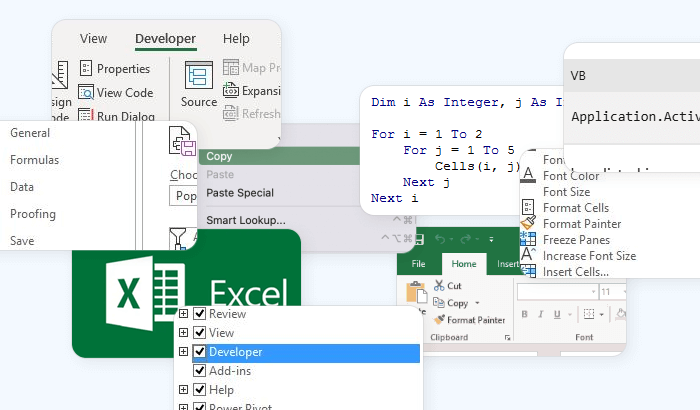
Task: Click the Refresh Data icon
Action: (x=231, y=113)
